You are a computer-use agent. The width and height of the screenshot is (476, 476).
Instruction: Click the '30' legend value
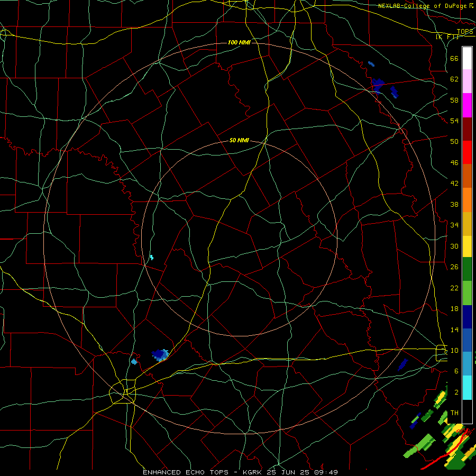pyautogui.click(x=454, y=246)
